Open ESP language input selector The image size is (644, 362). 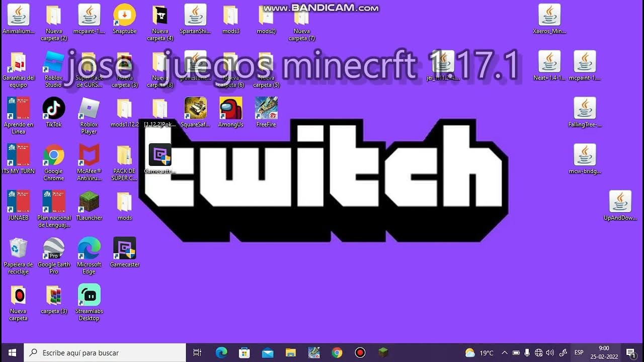pyautogui.click(x=579, y=353)
